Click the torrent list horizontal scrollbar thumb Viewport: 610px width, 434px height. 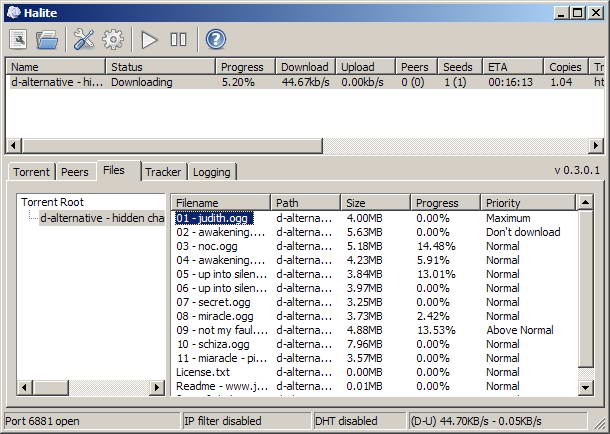tap(172, 146)
